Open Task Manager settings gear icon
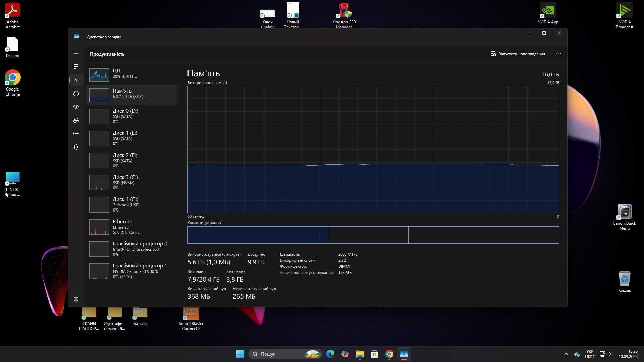This screenshot has width=644, height=362. [76, 299]
